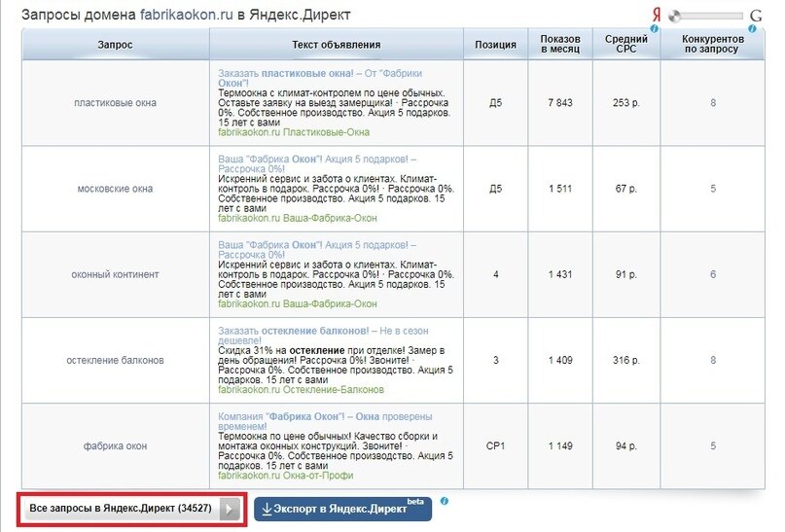This screenshot has width=785, height=532.
Task: Open the fabrikaokon.ru domain link in heading
Action: (186, 15)
